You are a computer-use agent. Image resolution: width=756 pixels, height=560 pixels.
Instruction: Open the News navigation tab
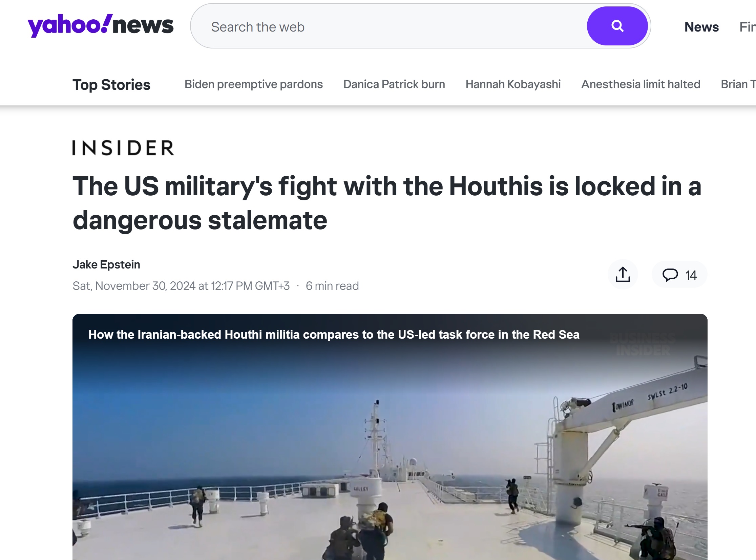[x=701, y=27]
